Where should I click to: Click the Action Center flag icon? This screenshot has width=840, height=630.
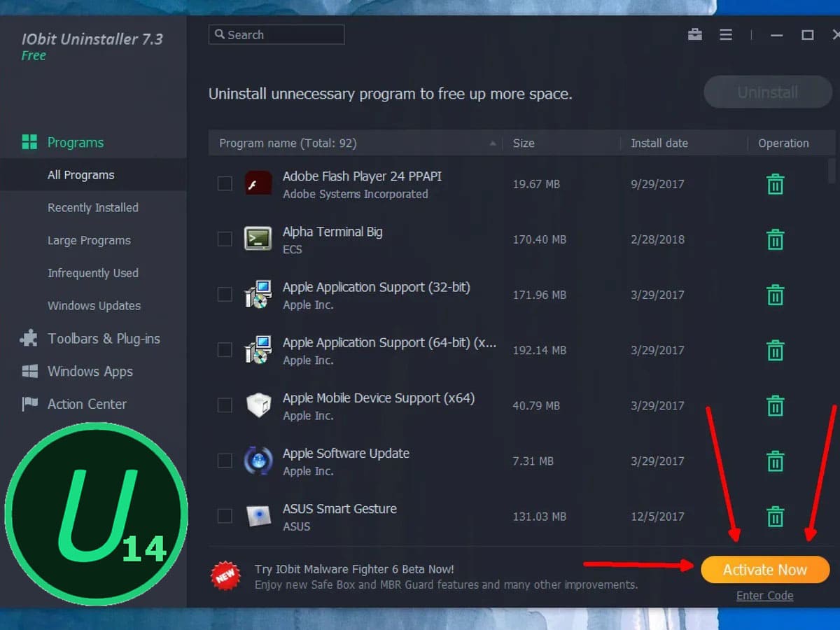coord(29,404)
